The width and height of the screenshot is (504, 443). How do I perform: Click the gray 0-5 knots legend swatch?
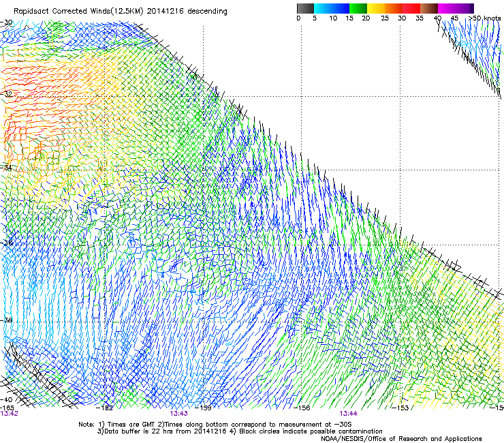click(305, 8)
